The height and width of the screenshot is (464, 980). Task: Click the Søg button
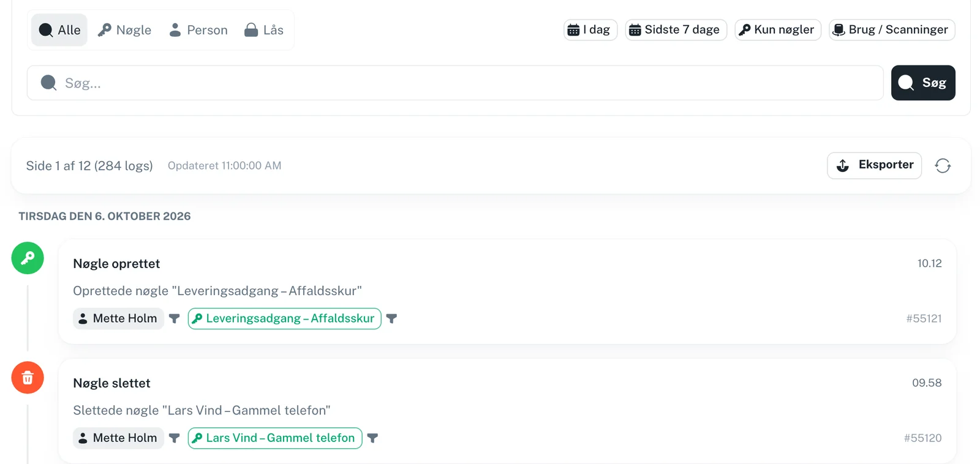[923, 83]
